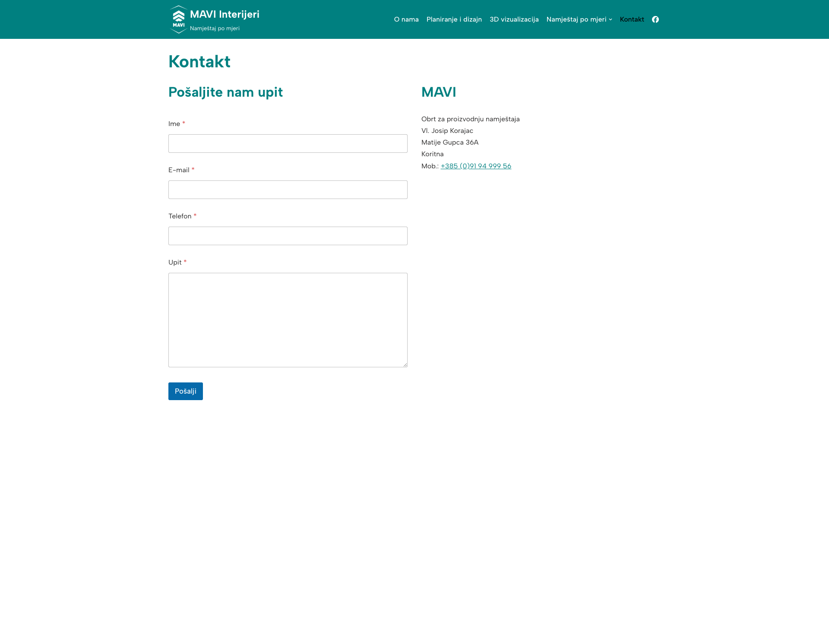Go to Planiranje i dizajn page
The height and width of the screenshot is (644, 829).
(x=454, y=19)
